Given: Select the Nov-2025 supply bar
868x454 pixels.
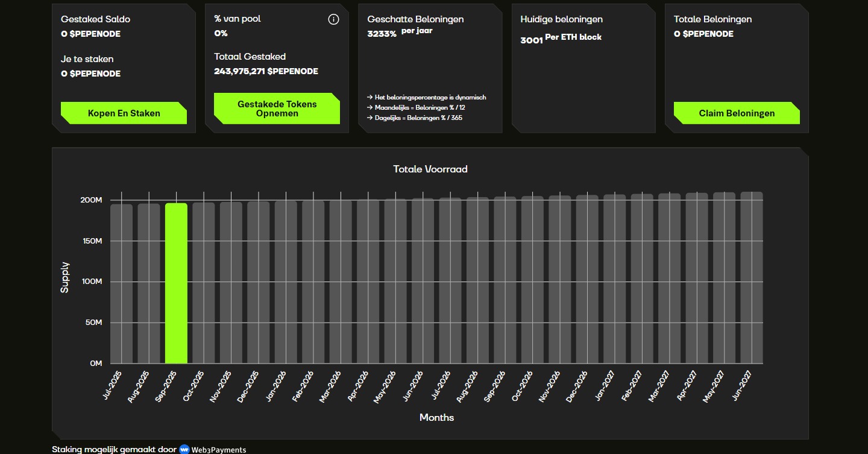Looking at the screenshot, I should click(231, 283).
